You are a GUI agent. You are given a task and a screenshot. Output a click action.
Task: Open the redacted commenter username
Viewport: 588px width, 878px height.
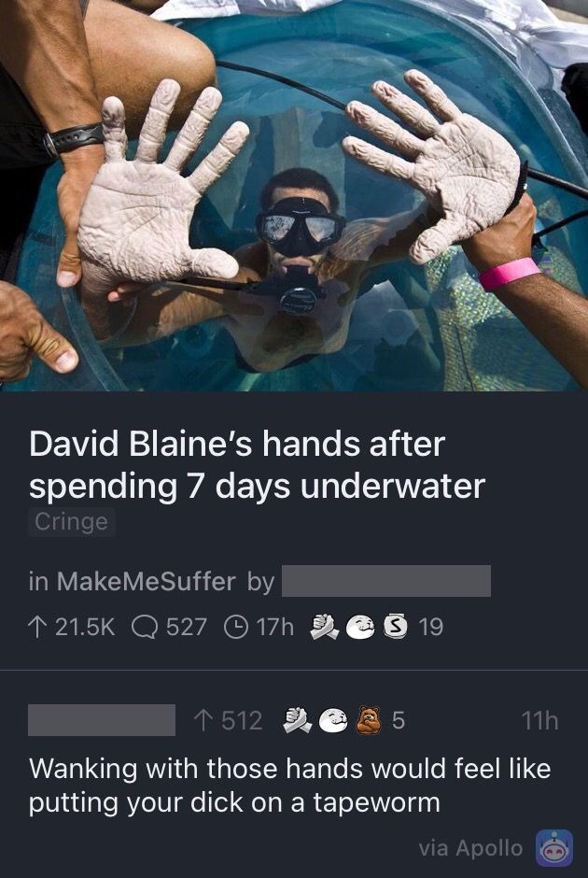tap(101, 719)
